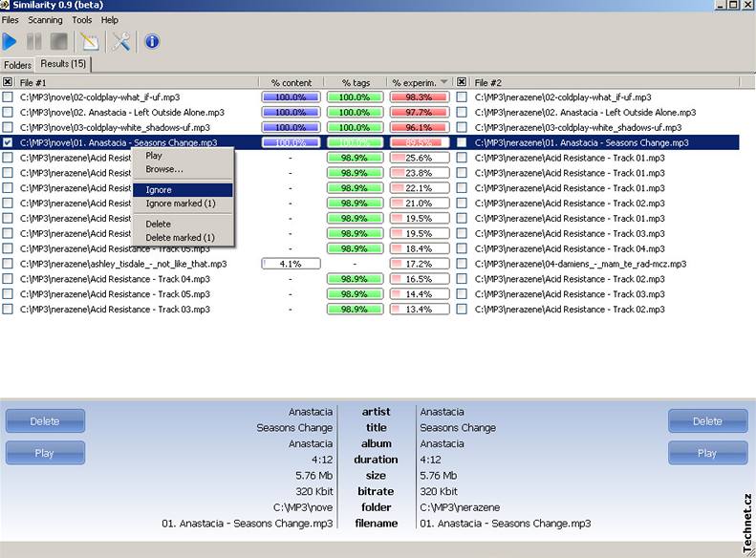This screenshot has width=756, height=558.
Task: Choose Ignore from the context menu
Action: click(159, 190)
